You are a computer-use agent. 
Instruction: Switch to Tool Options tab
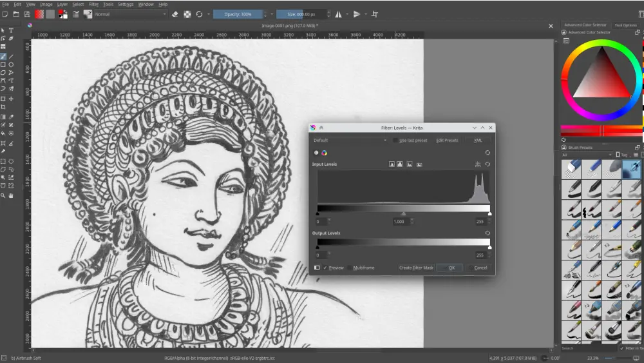point(625,25)
